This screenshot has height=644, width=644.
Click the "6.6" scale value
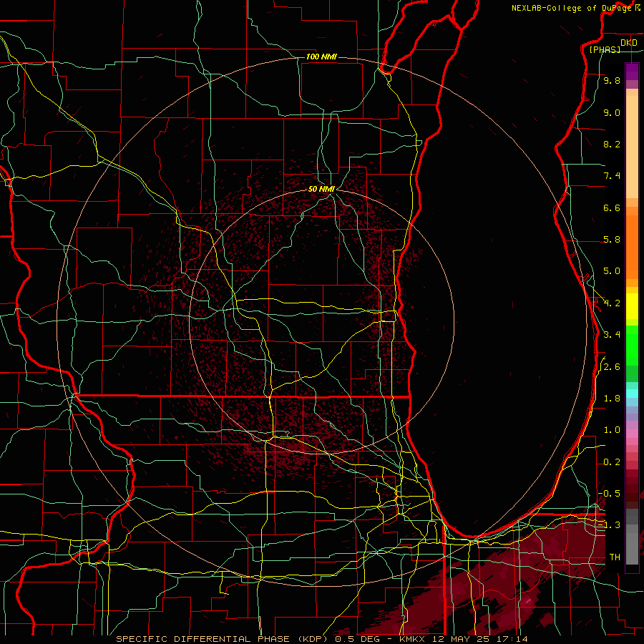pos(612,208)
